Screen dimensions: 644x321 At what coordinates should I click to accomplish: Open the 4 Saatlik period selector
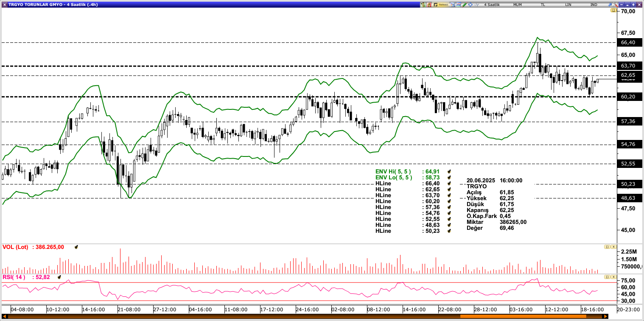pyautogui.click(x=492, y=4)
